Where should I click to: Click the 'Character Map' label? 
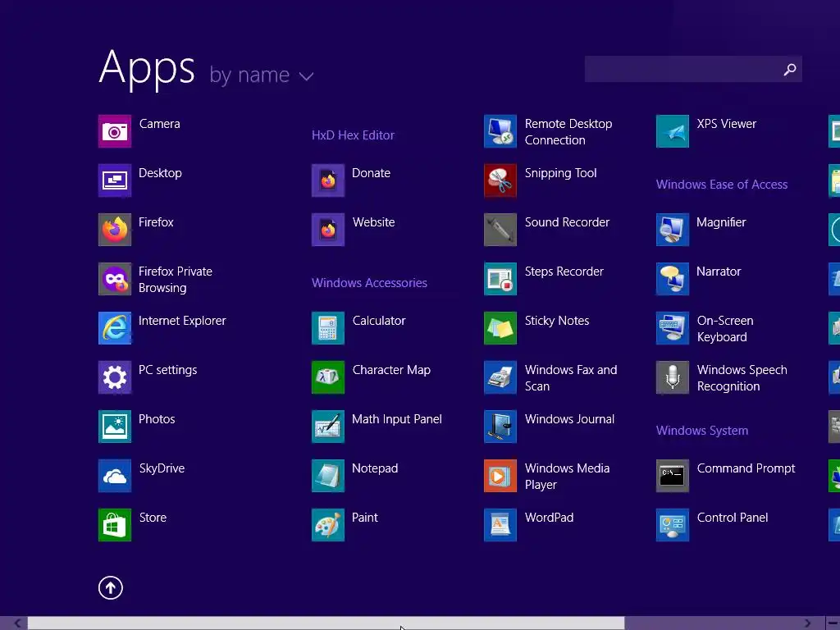tap(391, 370)
